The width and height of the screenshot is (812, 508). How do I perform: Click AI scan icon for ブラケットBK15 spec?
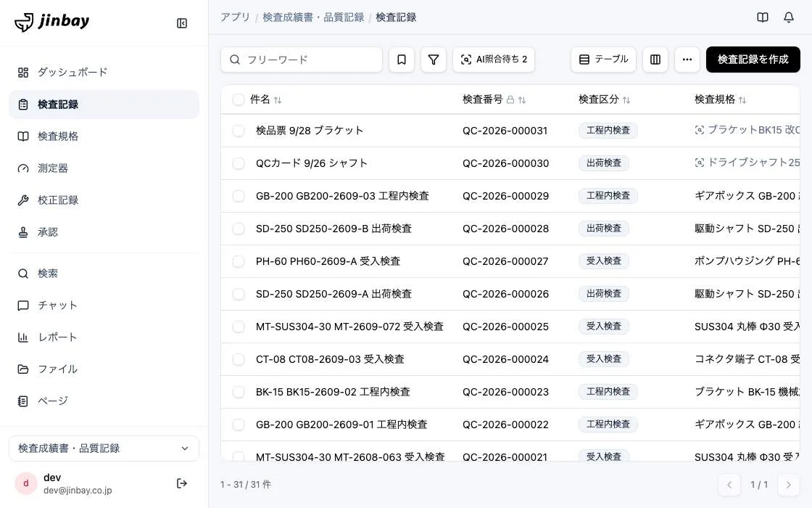click(x=699, y=130)
